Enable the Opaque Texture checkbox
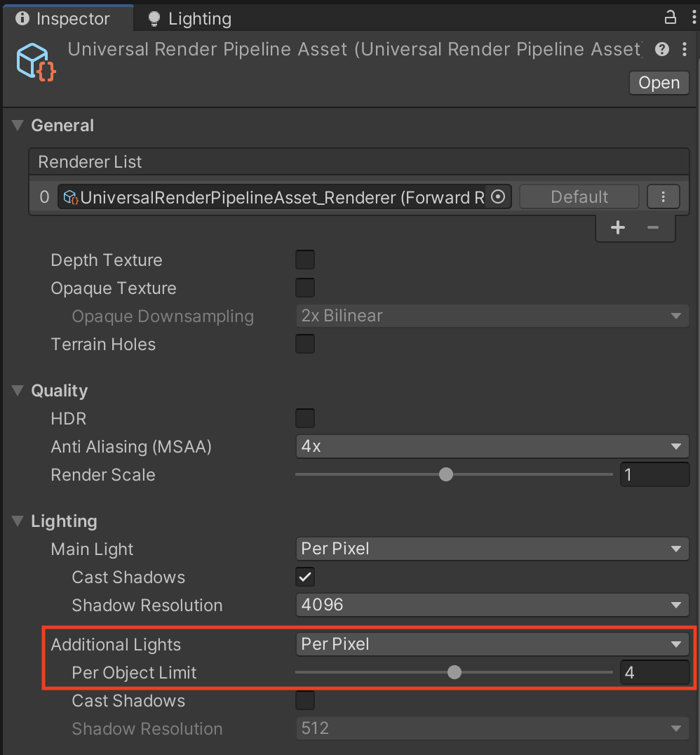The width and height of the screenshot is (700, 755). pos(305,288)
